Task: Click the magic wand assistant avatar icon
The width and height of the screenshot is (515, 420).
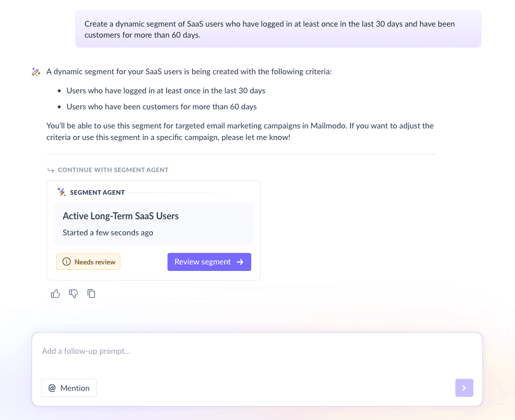Action: (x=36, y=71)
